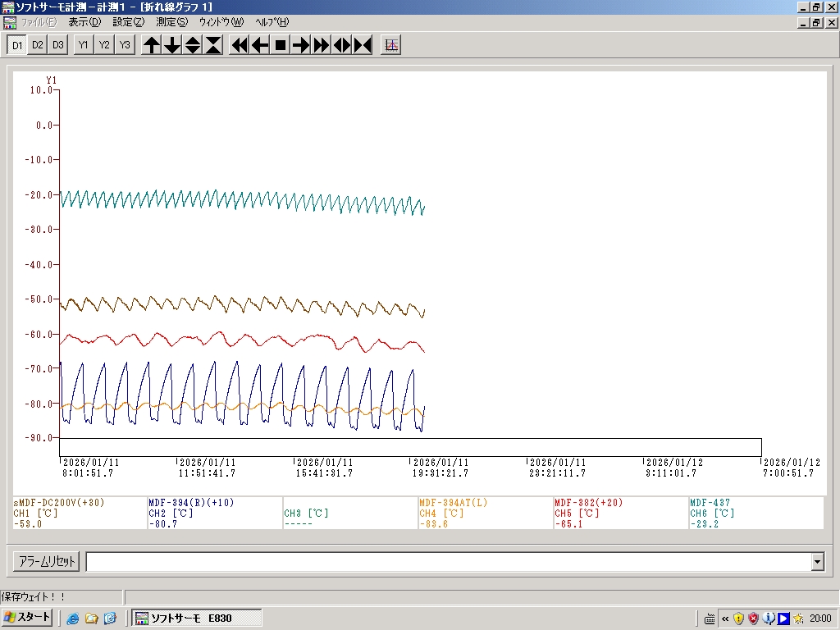Open the 表示(D) menu
This screenshot has height=630, width=840.
pos(84,22)
